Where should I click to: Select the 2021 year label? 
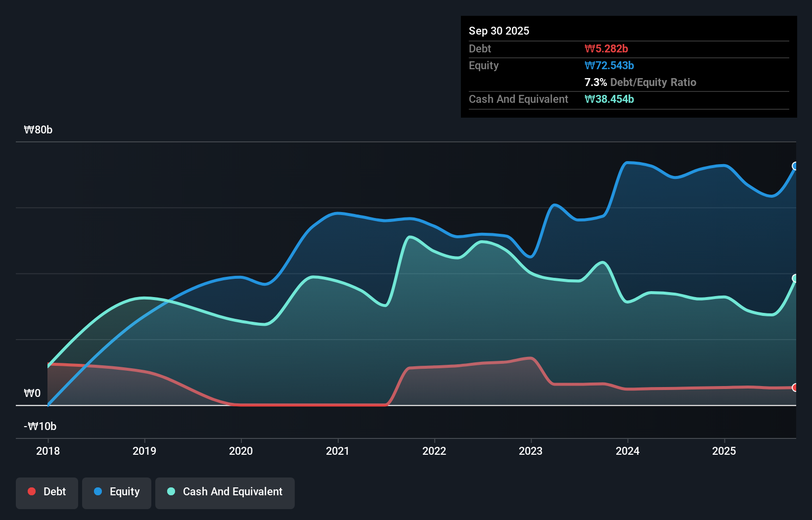(337, 451)
